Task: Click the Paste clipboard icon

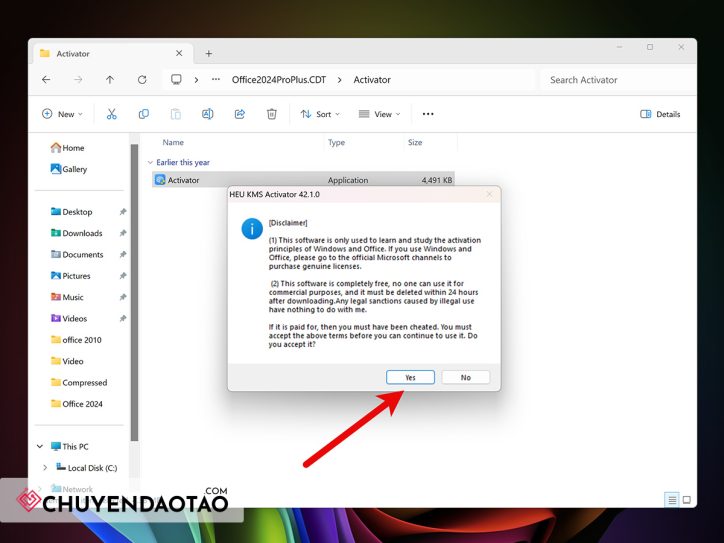Action: [x=175, y=114]
